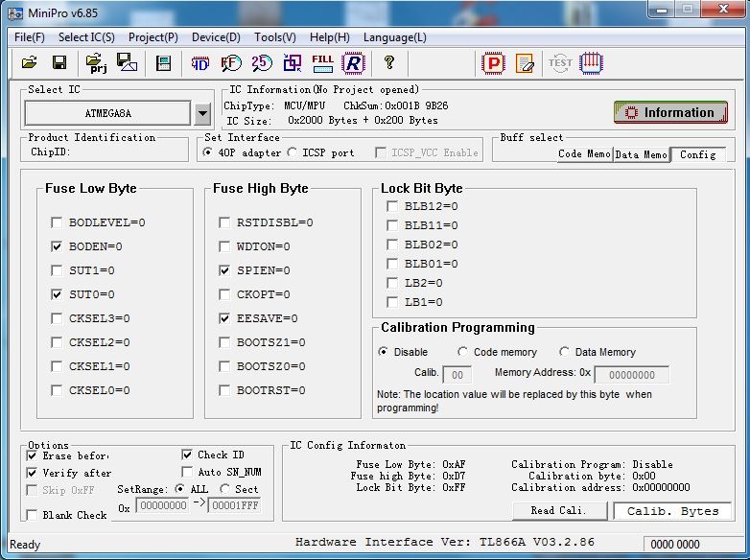
Task: Click the grayed TEST icon
Action: point(560,63)
